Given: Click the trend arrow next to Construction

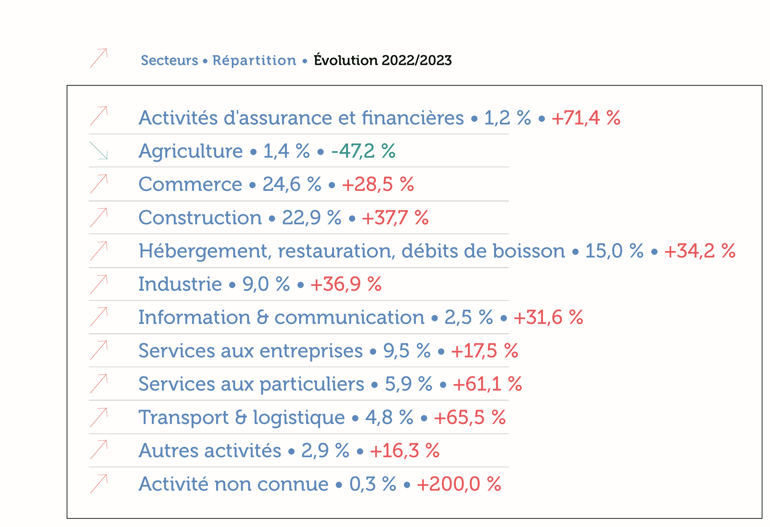Looking at the screenshot, I should coord(98,217).
